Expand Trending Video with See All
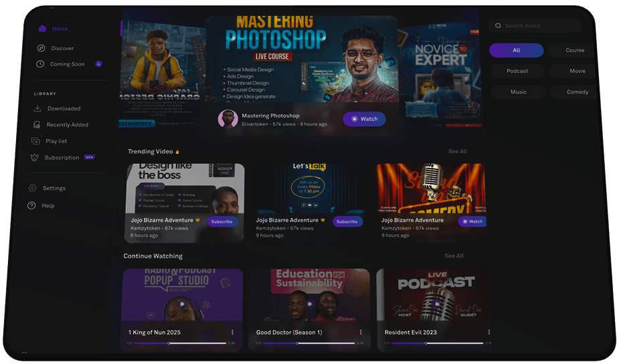619x364 pixels. coord(457,151)
